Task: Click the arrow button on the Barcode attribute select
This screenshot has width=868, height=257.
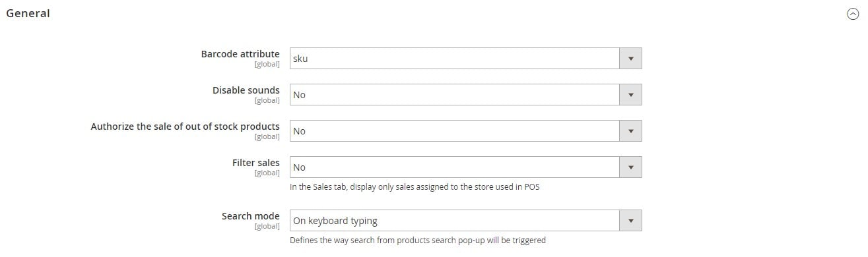Action: [630, 58]
